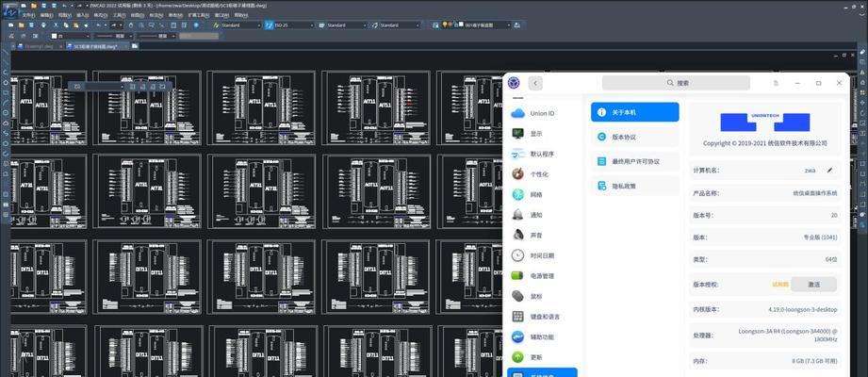Open the 视图 menu in ZWCAD
Viewport: 868px width, 377px height.
[x=65, y=15]
